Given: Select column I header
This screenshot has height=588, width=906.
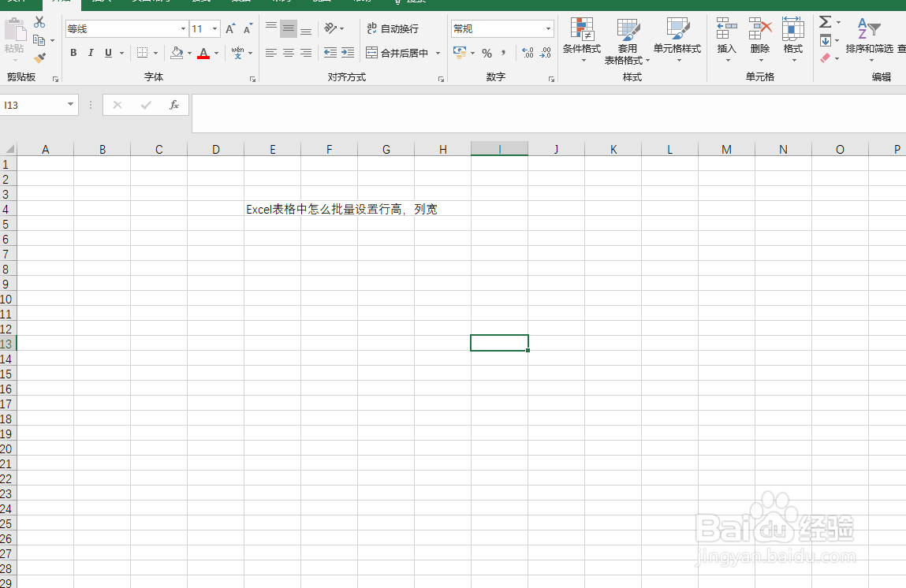Looking at the screenshot, I should click(x=499, y=149).
